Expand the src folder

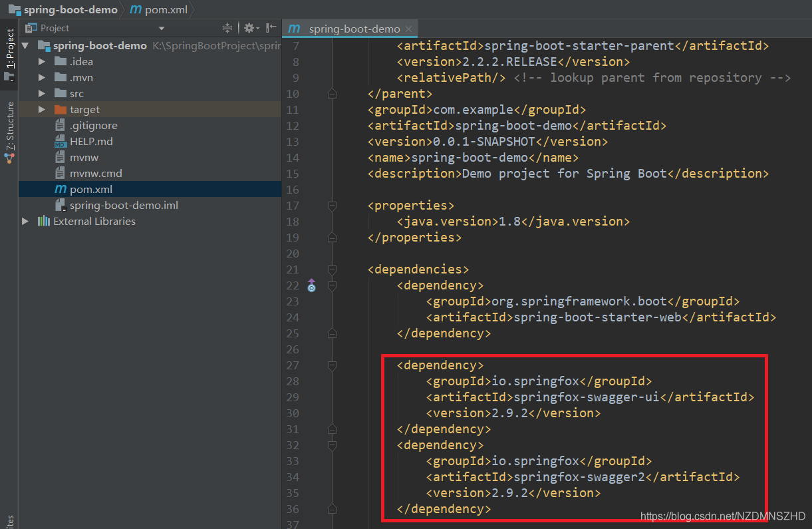point(41,93)
